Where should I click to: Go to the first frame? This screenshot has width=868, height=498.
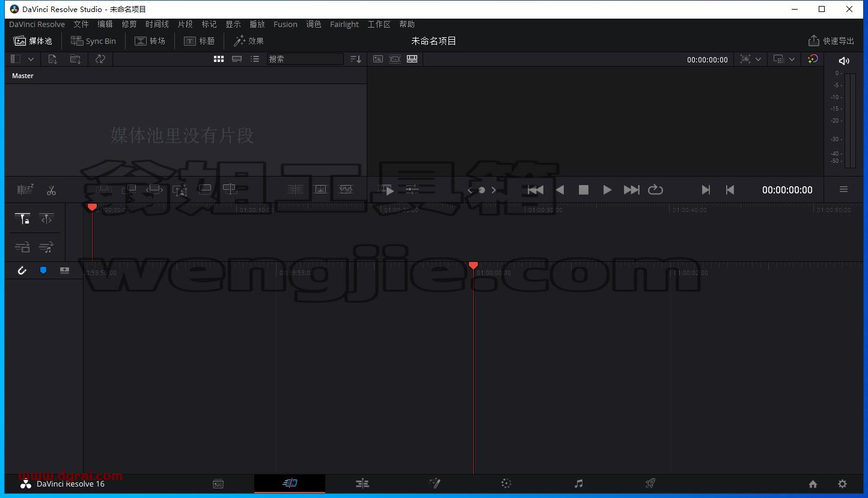point(536,190)
